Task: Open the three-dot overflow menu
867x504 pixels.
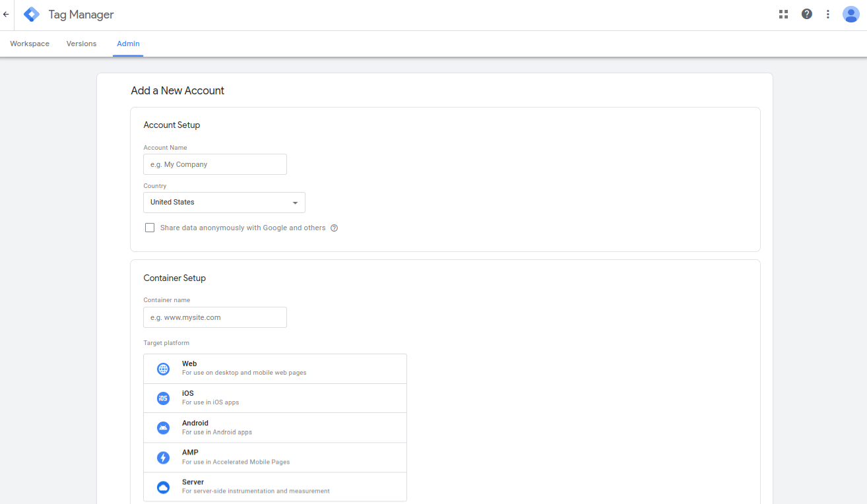Action: [827, 13]
